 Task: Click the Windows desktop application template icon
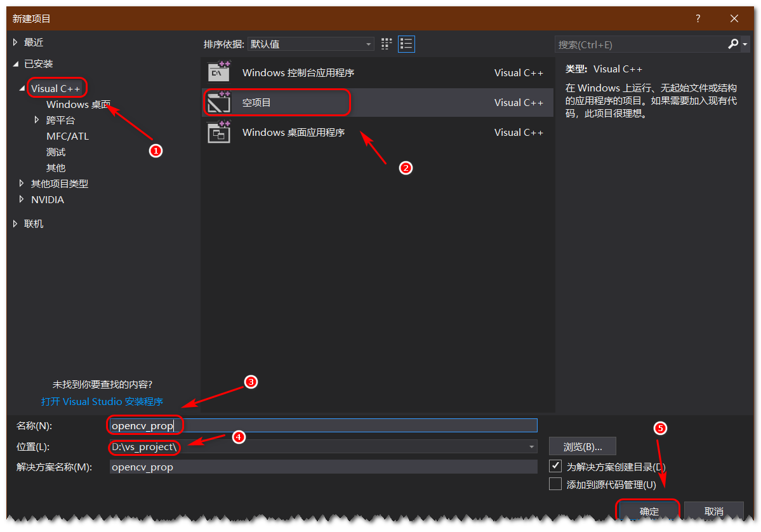[x=219, y=132]
